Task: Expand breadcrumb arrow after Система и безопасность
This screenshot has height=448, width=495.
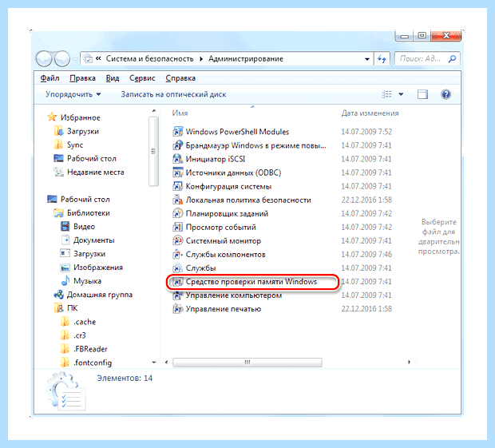Action: tap(201, 59)
